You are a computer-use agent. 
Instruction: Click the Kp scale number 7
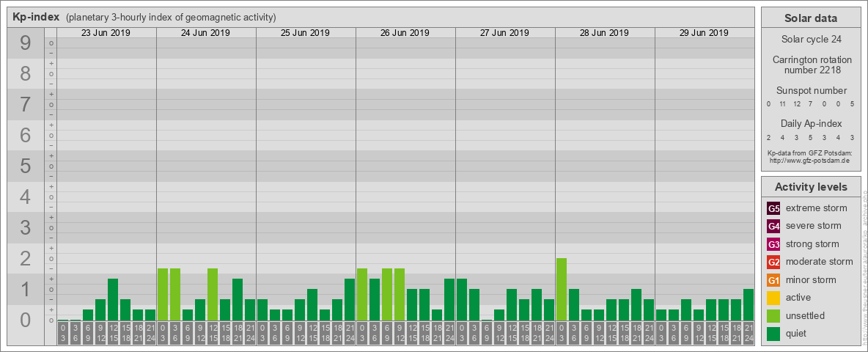pos(26,105)
